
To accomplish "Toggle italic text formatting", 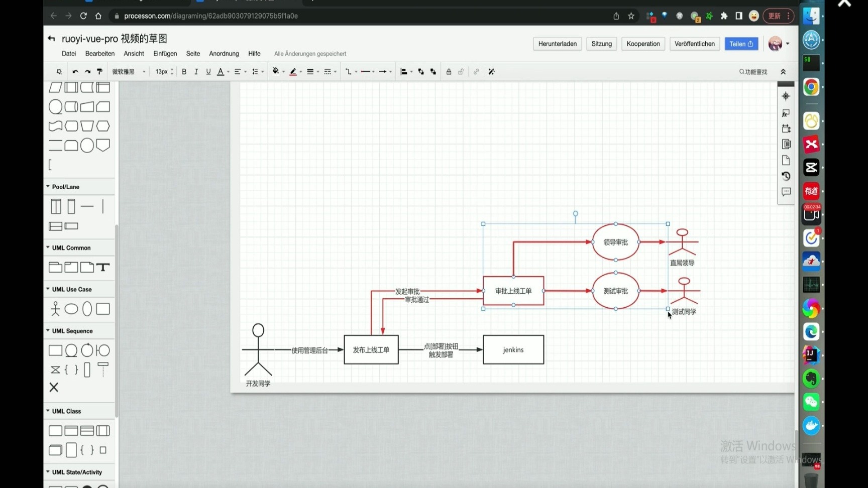I will [196, 72].
